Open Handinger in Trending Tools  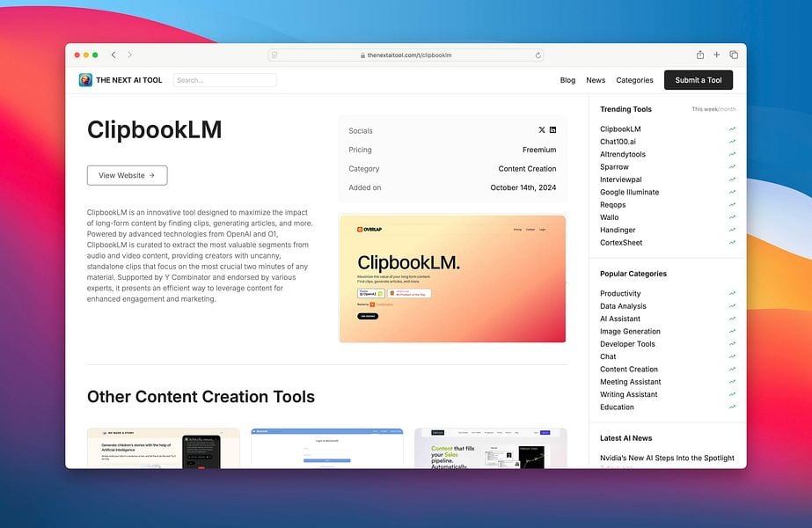[x=618, y=230]
